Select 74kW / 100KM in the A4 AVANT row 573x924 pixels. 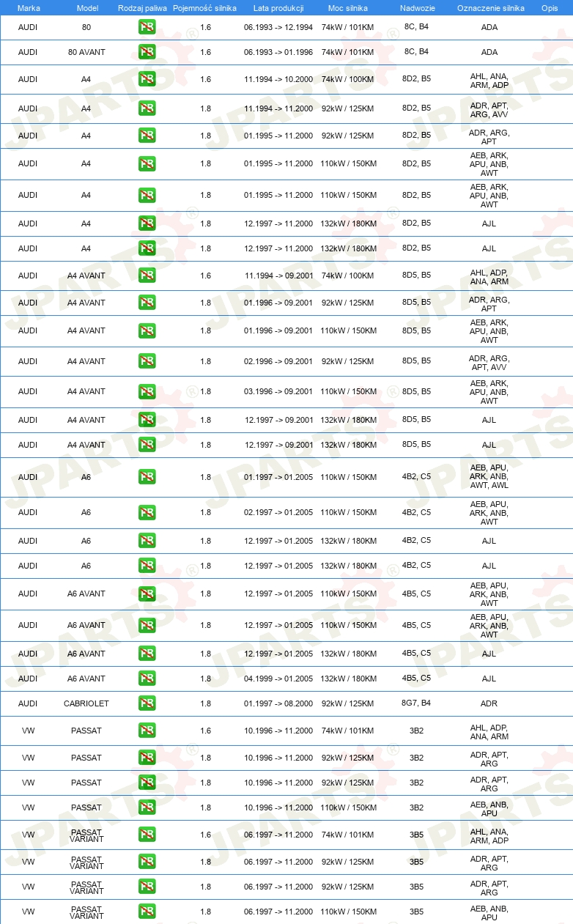[x=348, y=276]
